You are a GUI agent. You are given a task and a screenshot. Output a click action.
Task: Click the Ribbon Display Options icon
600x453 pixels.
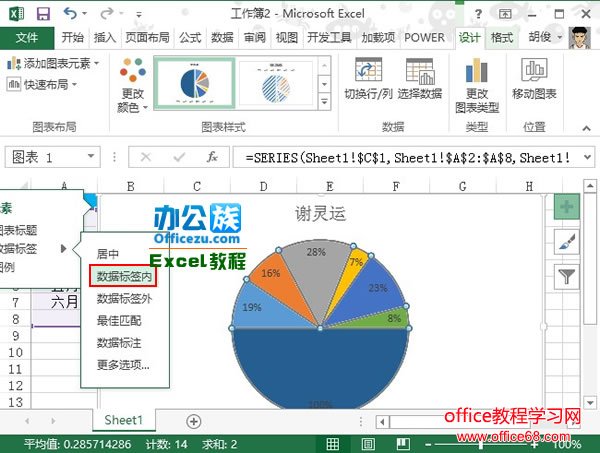(x=505, y=14)
